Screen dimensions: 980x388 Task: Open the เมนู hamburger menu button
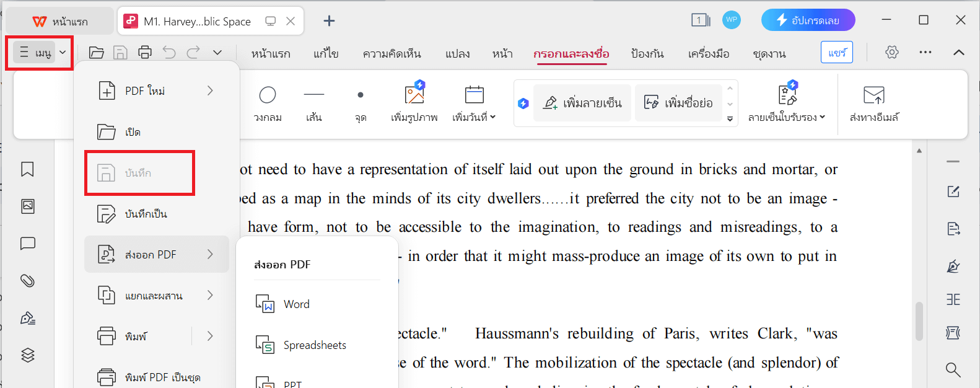(x=35, y=53)
